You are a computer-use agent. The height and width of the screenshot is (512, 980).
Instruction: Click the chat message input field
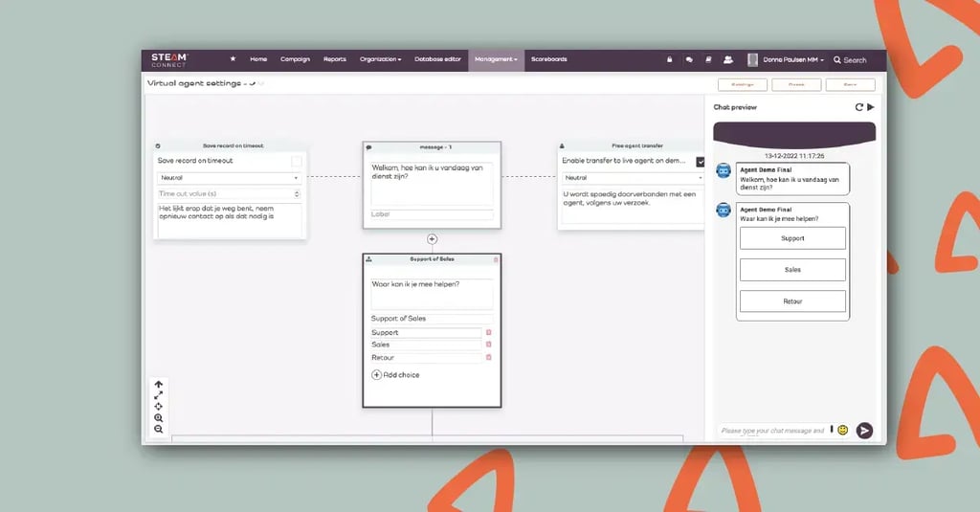(x=773, y=431)
